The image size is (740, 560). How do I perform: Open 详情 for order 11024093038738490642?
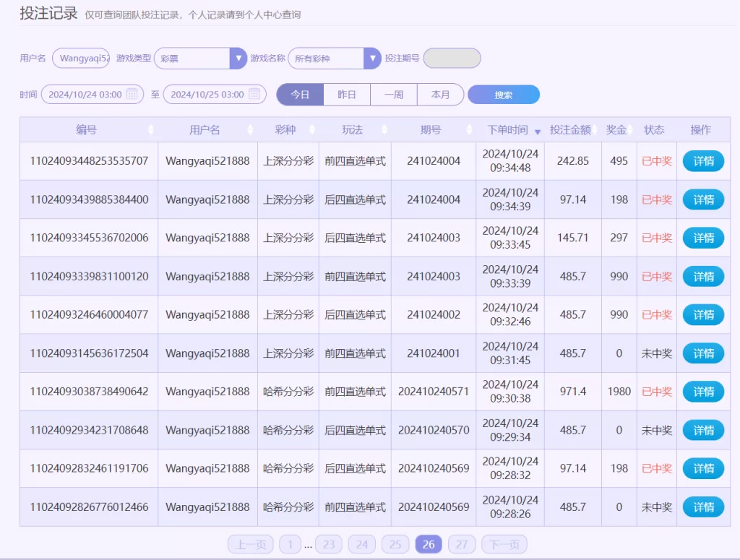(703, 392)
